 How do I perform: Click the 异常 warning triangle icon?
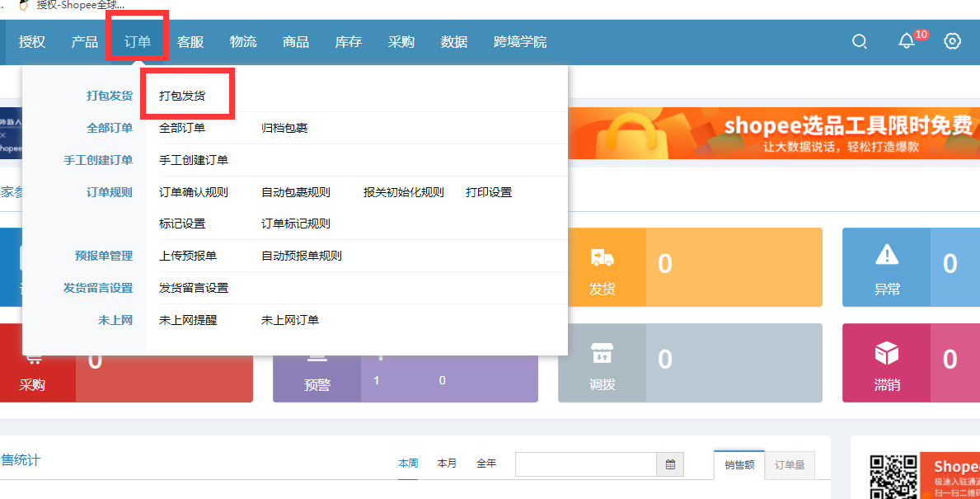coord(887,255)
